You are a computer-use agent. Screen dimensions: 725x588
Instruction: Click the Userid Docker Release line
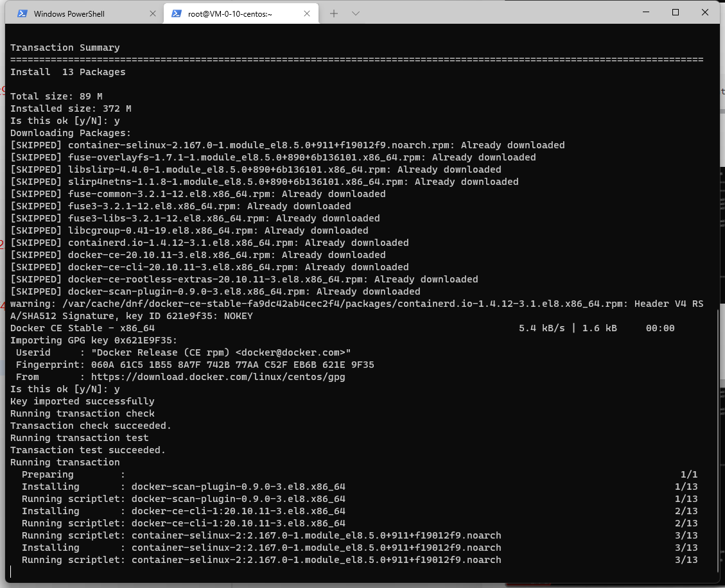pyautogui.click(x=184, y=352)
